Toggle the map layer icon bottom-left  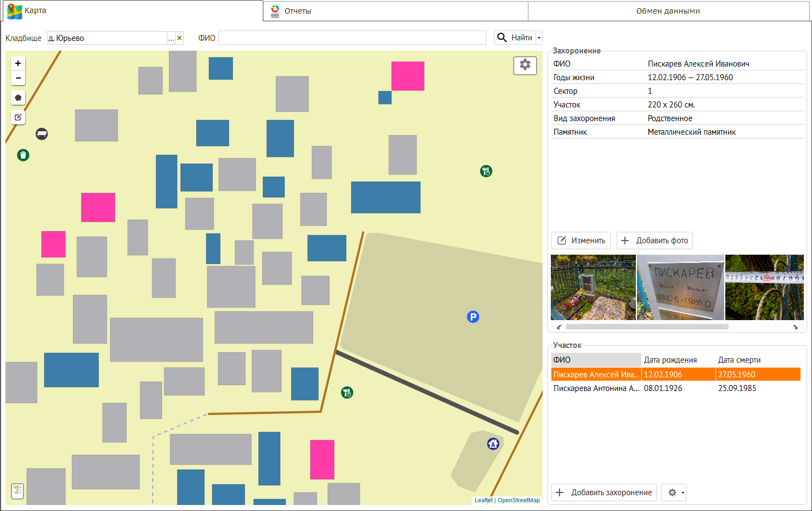coord(17,491)
